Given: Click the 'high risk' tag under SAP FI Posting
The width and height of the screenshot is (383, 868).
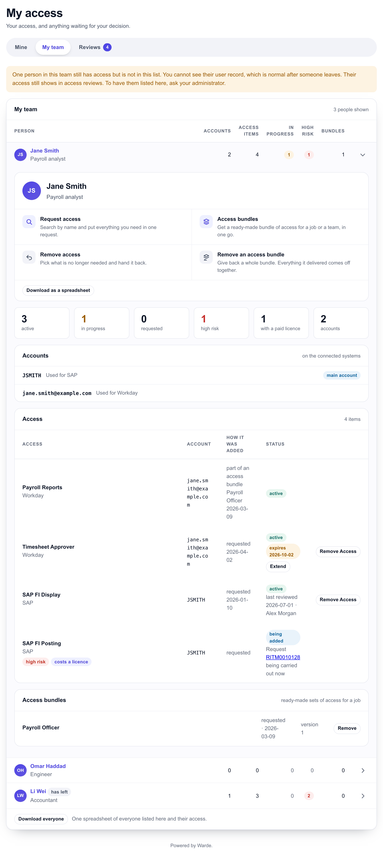Looking at the screenshot, I should (35, 662).
